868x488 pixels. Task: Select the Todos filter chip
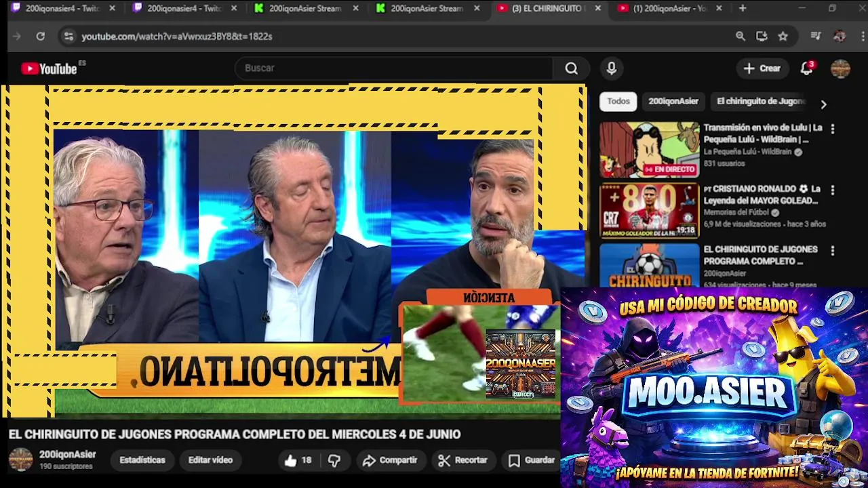(618, 101)
